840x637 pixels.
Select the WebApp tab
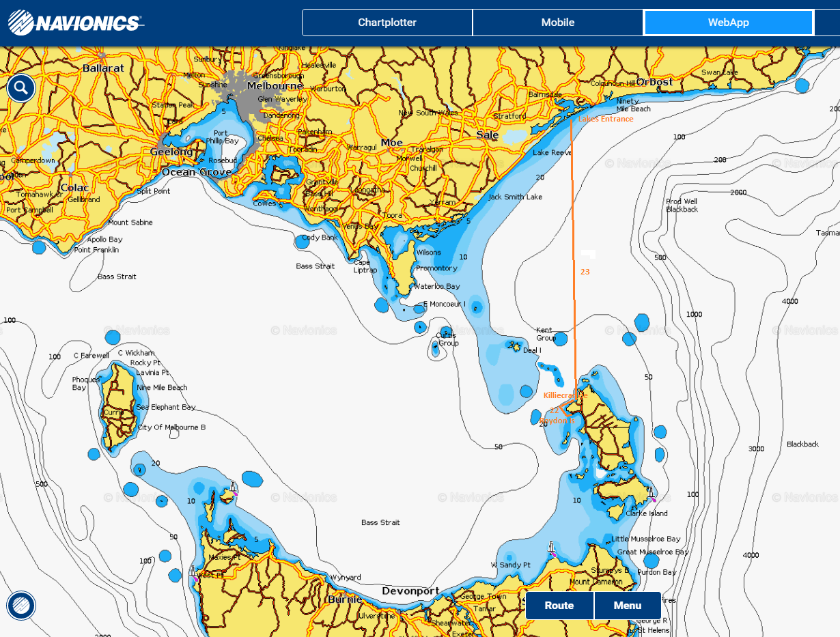point(728,23)
